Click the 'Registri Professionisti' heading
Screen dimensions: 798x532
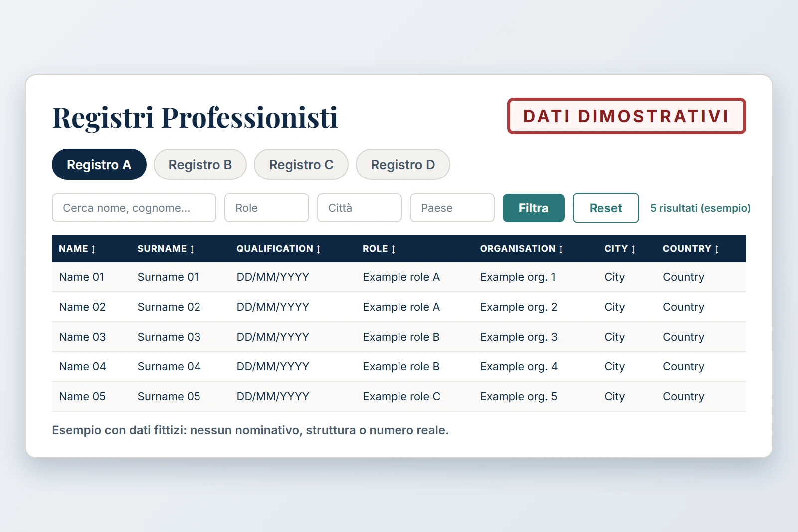[195, 118]
